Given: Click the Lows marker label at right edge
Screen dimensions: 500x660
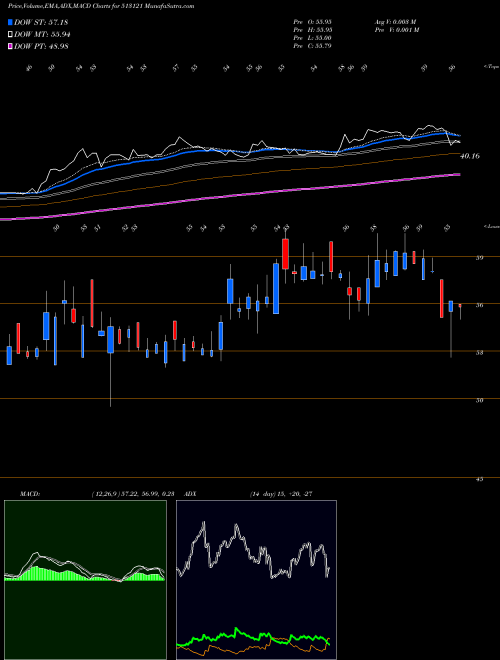Looking at the screenshot, I should tap(491, 226).
